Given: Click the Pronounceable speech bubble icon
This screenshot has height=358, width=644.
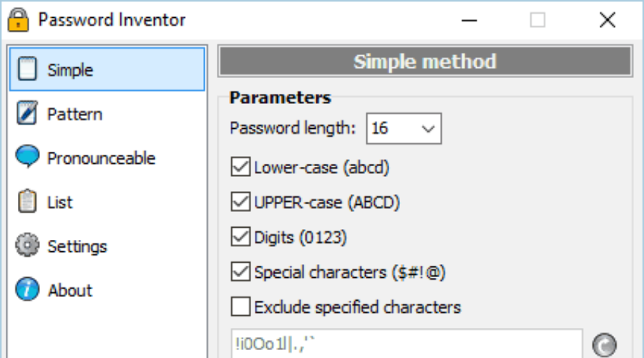Looking at the screenshot, I should click(27, 156).
